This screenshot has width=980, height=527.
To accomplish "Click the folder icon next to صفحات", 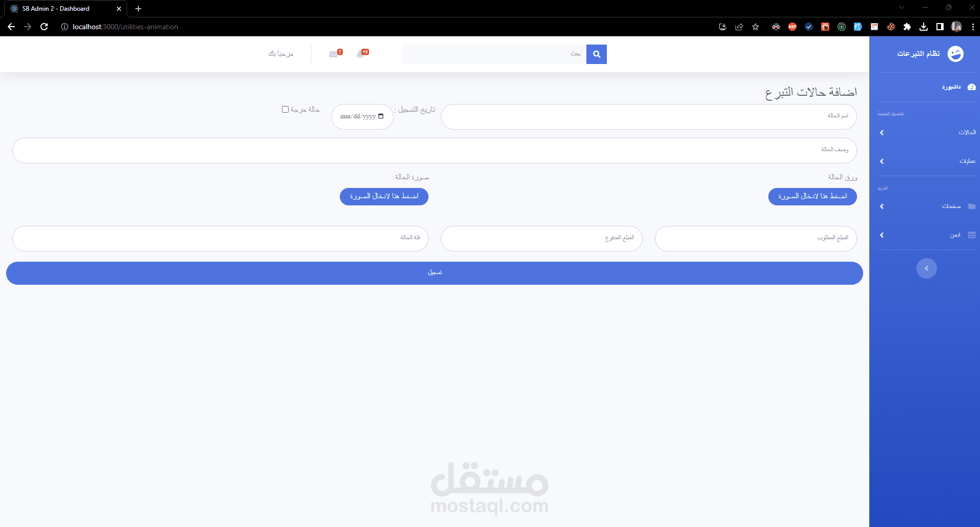I will tap(971, 206).
